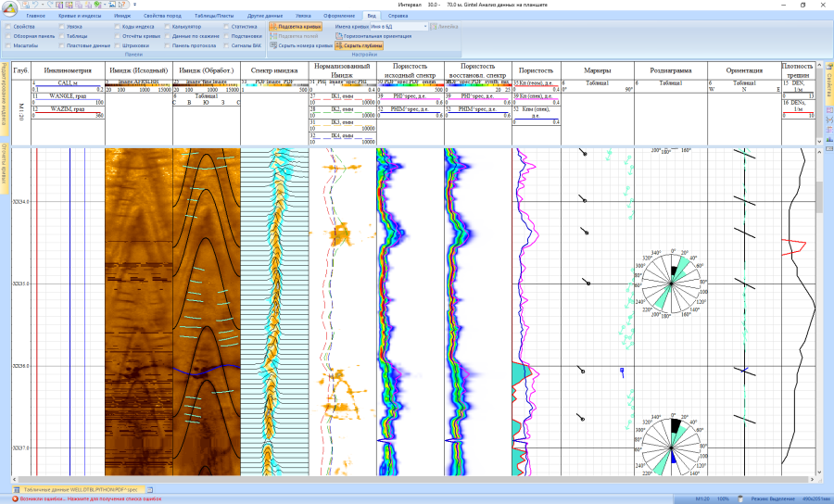Click the red error icon in status bar

15,499
